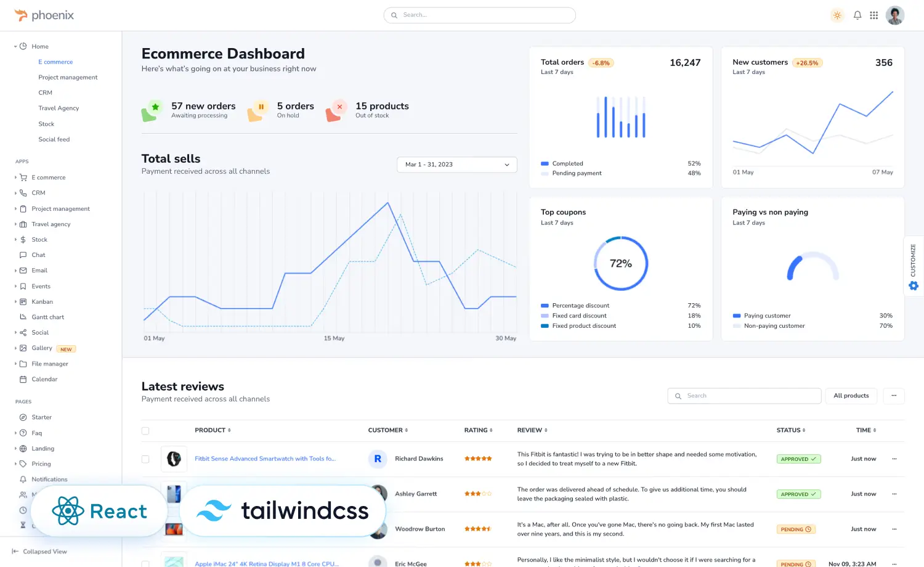Image resolution: width=924 pixels, height=567 pixels.
Task: Click Collapsed View at sidebar bottom
Action: (x=39, y=552)
